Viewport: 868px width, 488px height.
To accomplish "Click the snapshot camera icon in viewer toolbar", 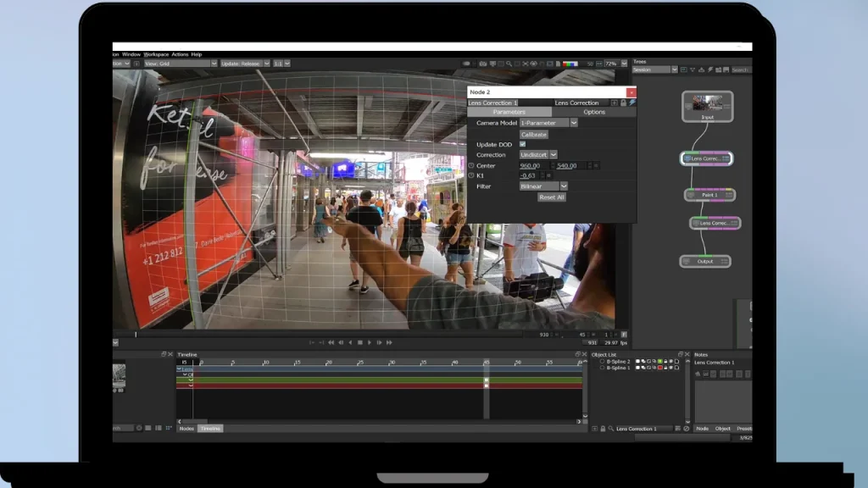I will click(x=483, y=64).
